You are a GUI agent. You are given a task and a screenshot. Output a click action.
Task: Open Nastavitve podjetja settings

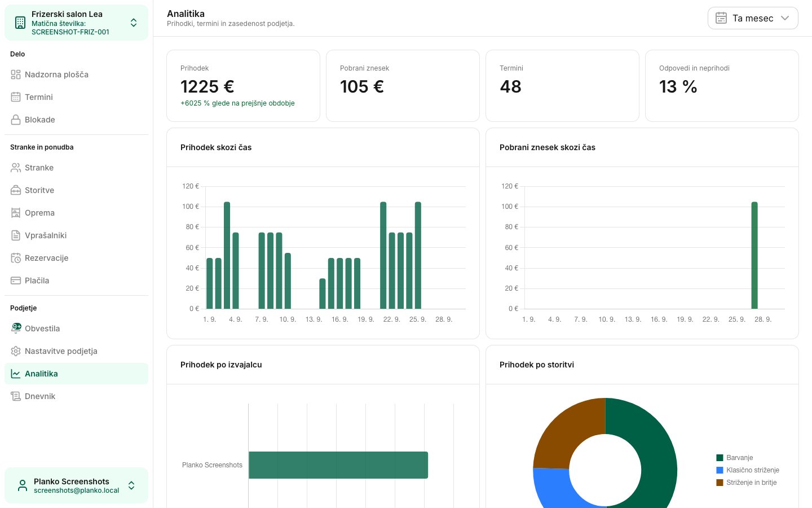(77, 351)
